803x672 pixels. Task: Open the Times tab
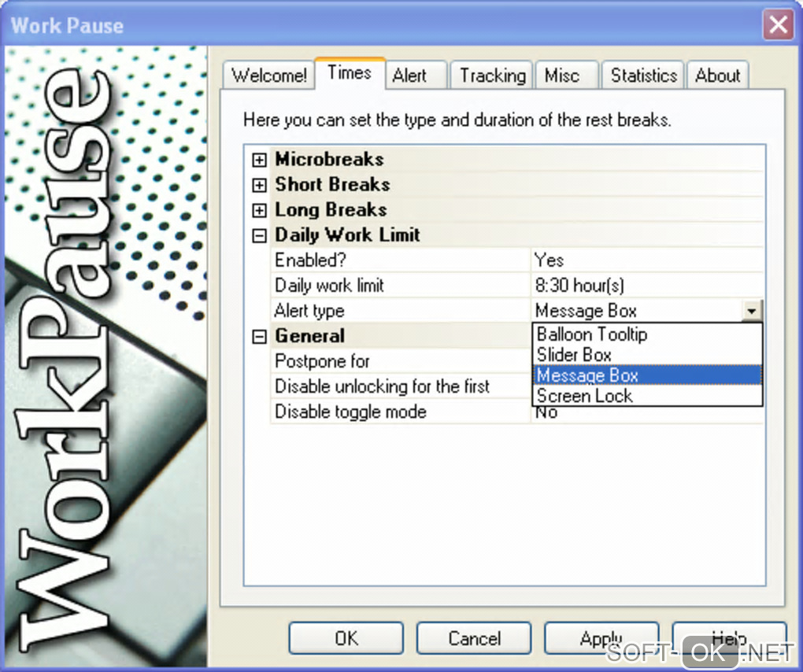click(350, 73)
